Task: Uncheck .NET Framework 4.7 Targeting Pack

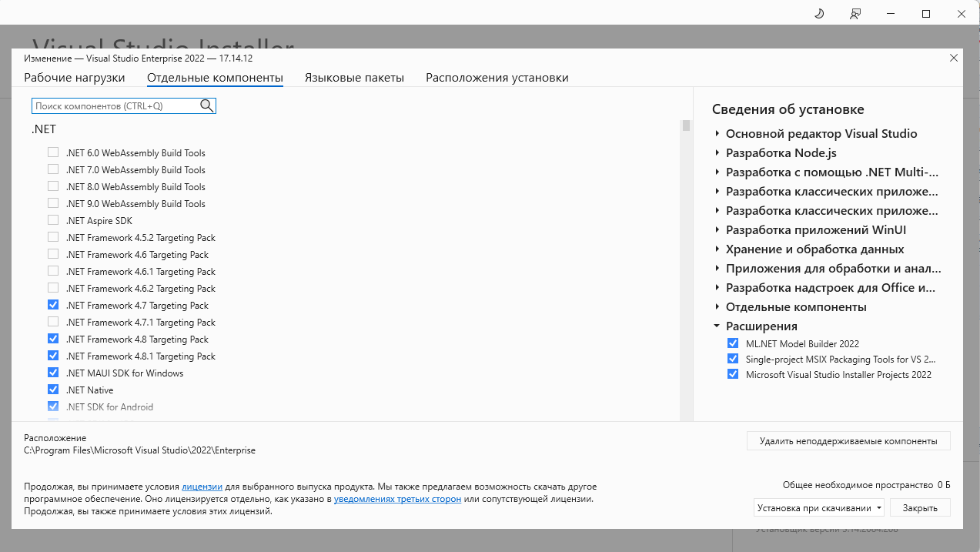Action: coord(53,305)
